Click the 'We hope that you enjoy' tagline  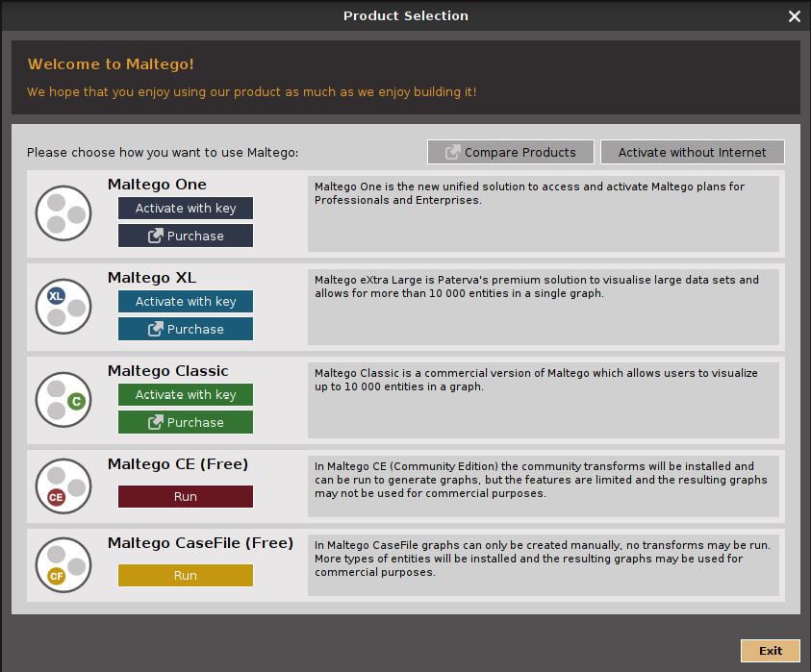pyautogui.click(x=251, y=92)
